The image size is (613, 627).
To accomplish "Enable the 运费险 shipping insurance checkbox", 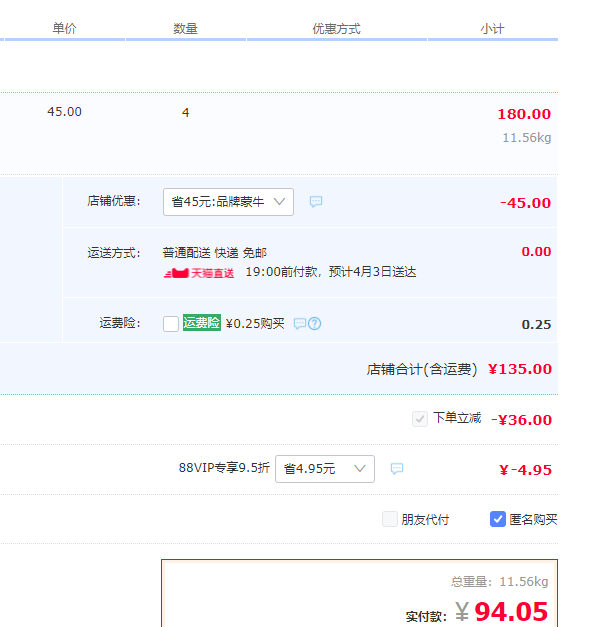I will (171, 324).
